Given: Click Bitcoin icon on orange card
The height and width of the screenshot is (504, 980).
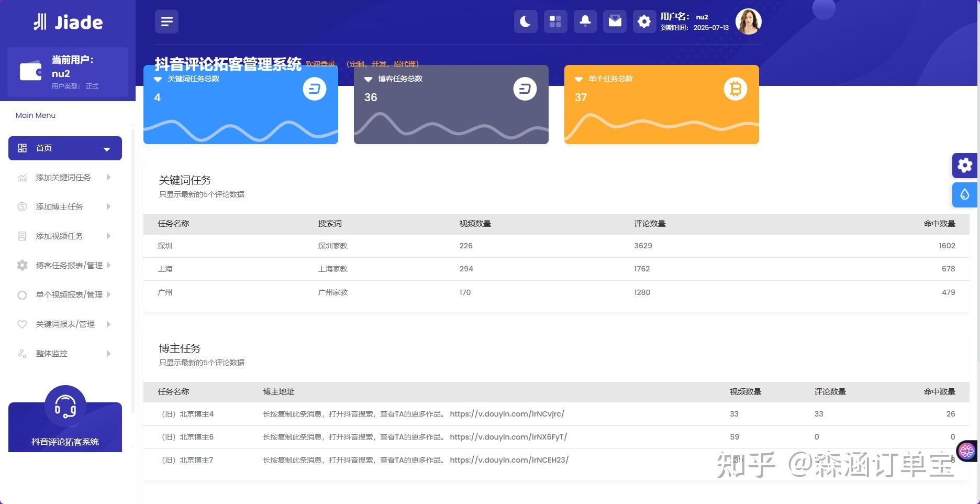Looking at the screenshot, I should pos(736,89).
